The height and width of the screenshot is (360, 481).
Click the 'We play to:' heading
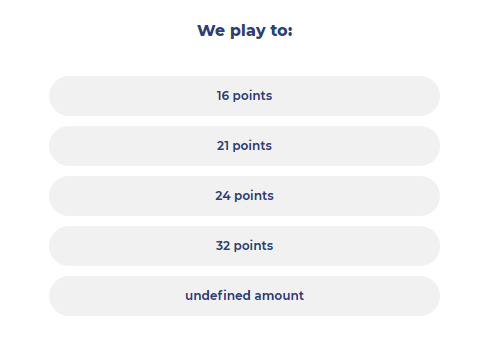click(x=245, y=31)
